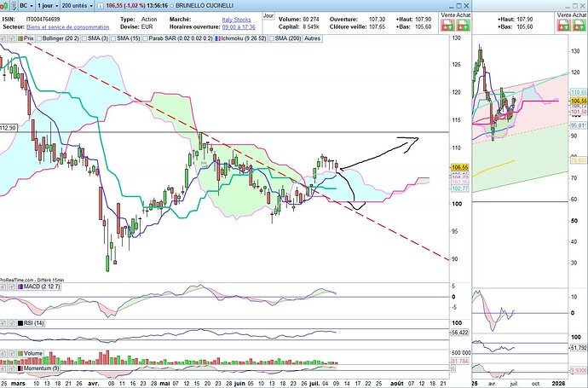Screen dimensions: 588x388
Task: Open the Jour period selector tab
Action: 268,15
